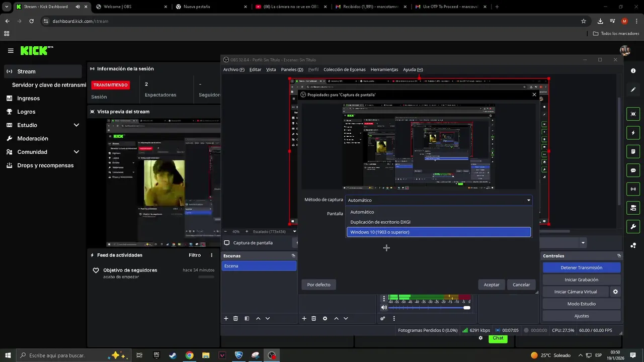
Task: Click the three-dots icon at bottom of Kick sidebar
Action: click(x=633, y=245)
